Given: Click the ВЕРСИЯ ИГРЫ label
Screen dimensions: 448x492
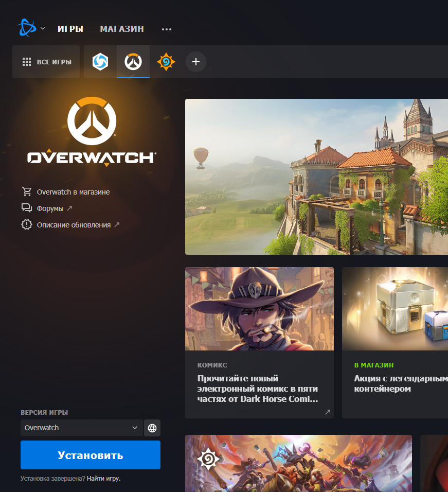Looking at the screenshot, I should 45,413.
